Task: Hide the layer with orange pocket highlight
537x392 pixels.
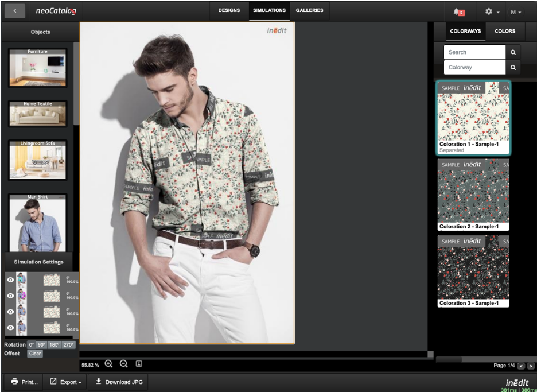Action: point(11,312)
